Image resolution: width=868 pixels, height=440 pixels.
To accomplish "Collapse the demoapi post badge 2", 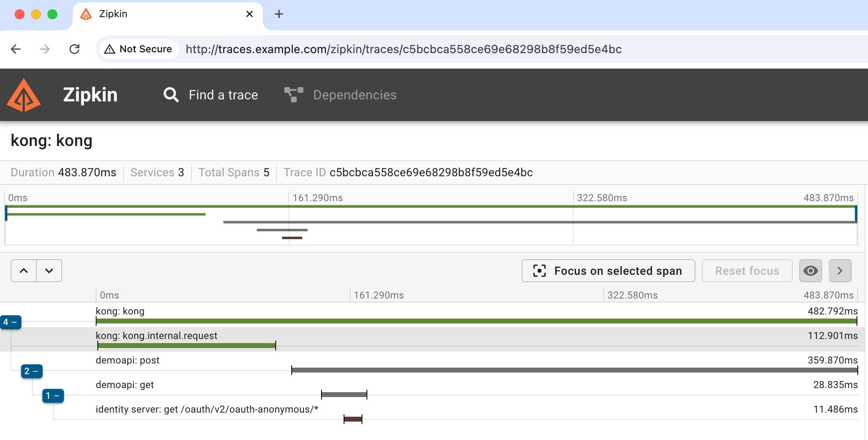I will tap(31, 371).
